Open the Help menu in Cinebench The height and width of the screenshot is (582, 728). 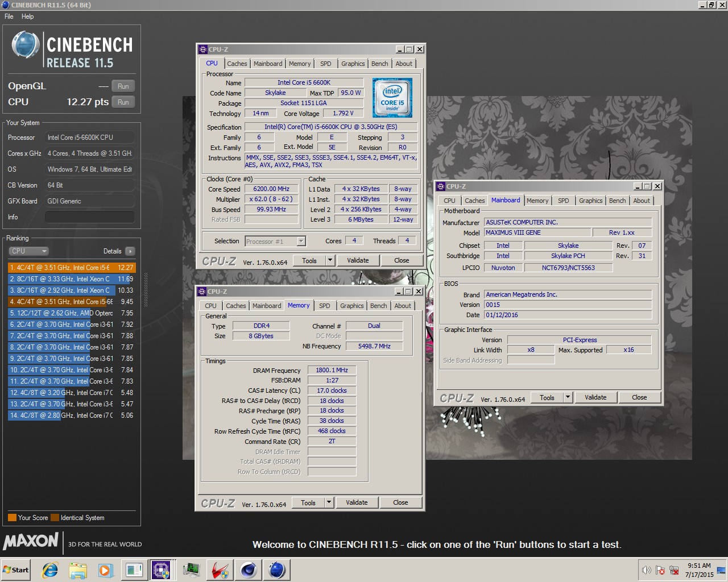[28, 16]
